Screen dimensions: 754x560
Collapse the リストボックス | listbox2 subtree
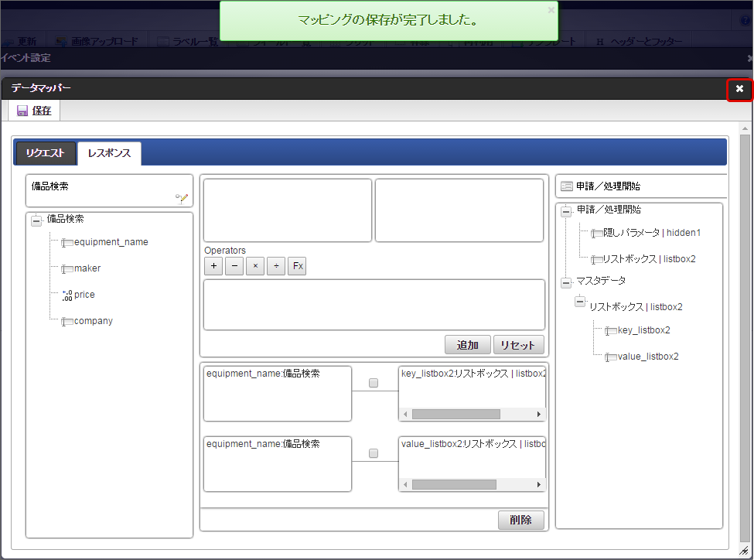click(581, 302)
